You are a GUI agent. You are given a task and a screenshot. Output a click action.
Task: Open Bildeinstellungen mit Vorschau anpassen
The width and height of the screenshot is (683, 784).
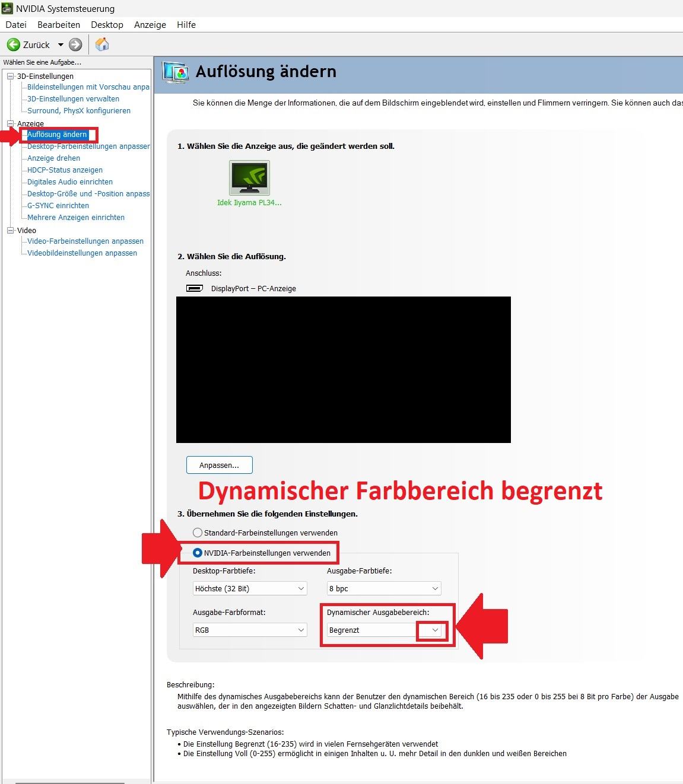(x=88, y=87)
